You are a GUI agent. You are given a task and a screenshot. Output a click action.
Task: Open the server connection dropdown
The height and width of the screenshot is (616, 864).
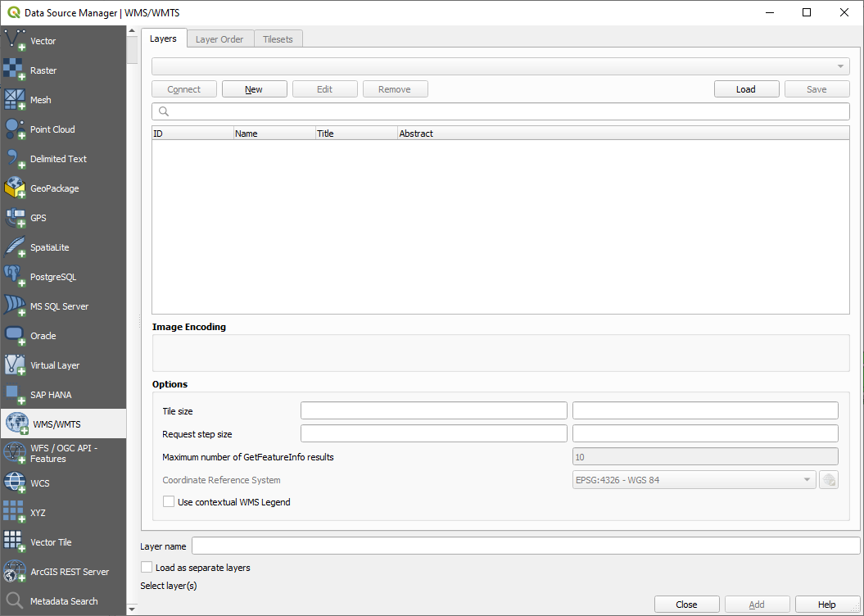coord(500,66)
